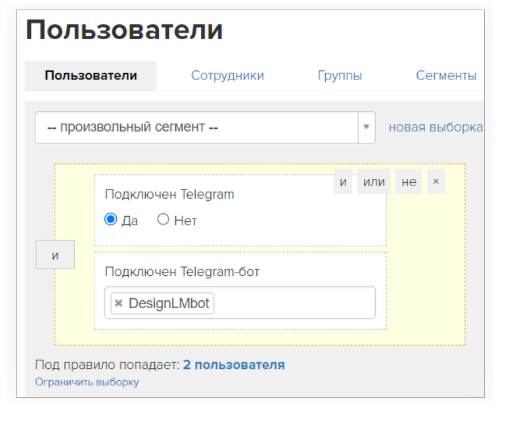Apply the «не» negation to the group

409,182
